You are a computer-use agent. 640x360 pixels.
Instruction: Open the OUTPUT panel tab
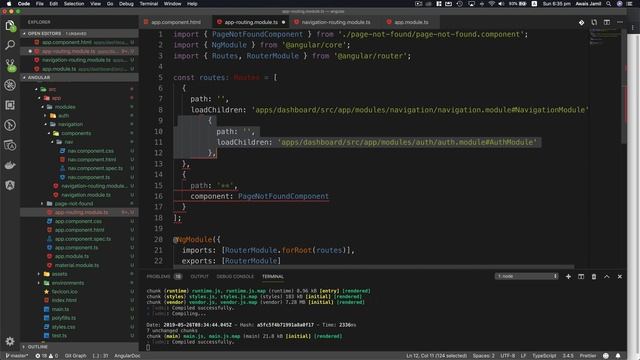[x=199, y=276]
